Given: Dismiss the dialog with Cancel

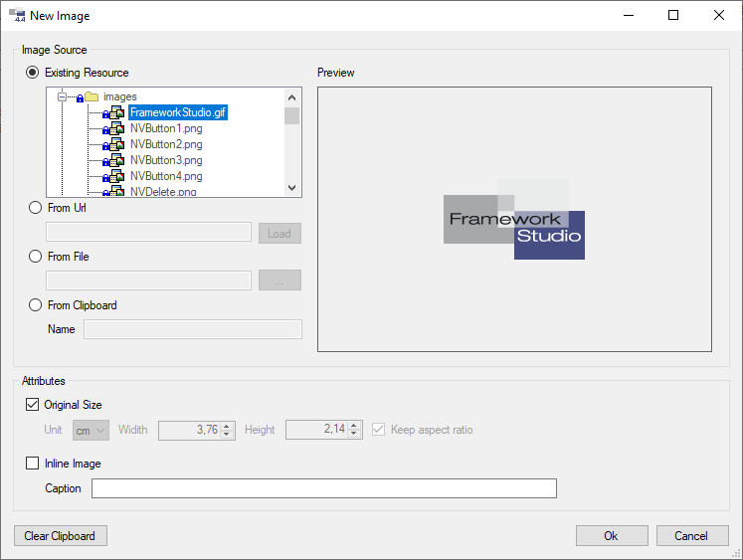Looking at the screenshot, I should [x=692, y=535].
